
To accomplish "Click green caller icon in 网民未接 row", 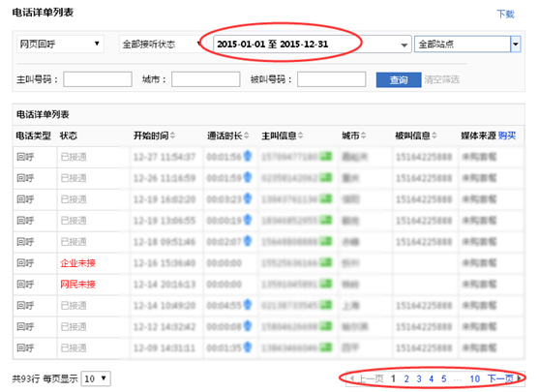I will coord(326,284).
